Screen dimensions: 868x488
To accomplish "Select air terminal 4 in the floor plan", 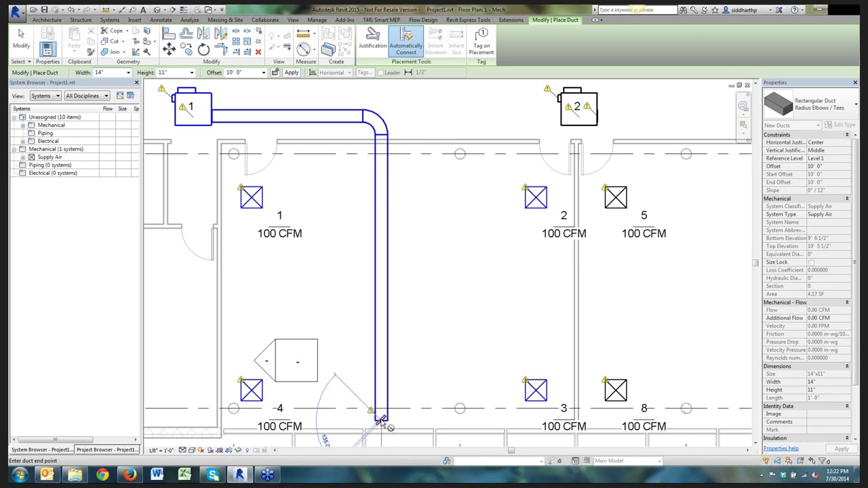I will [x=252, y=390].
